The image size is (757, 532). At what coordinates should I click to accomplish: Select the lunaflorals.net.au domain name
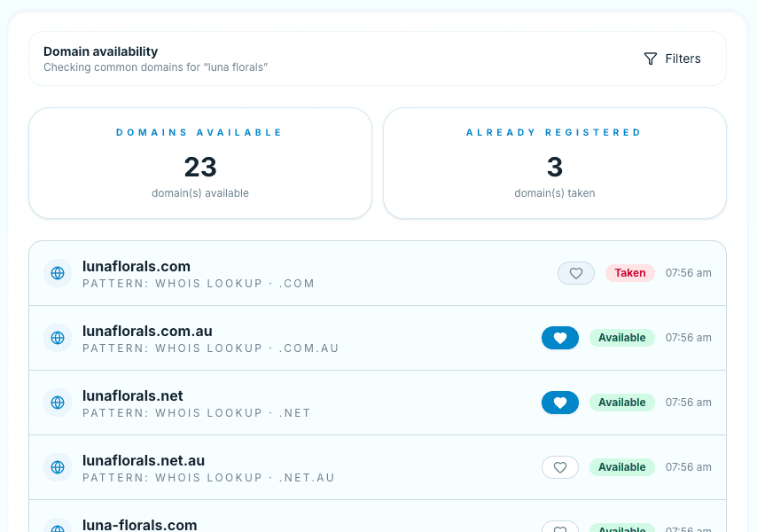144,460
